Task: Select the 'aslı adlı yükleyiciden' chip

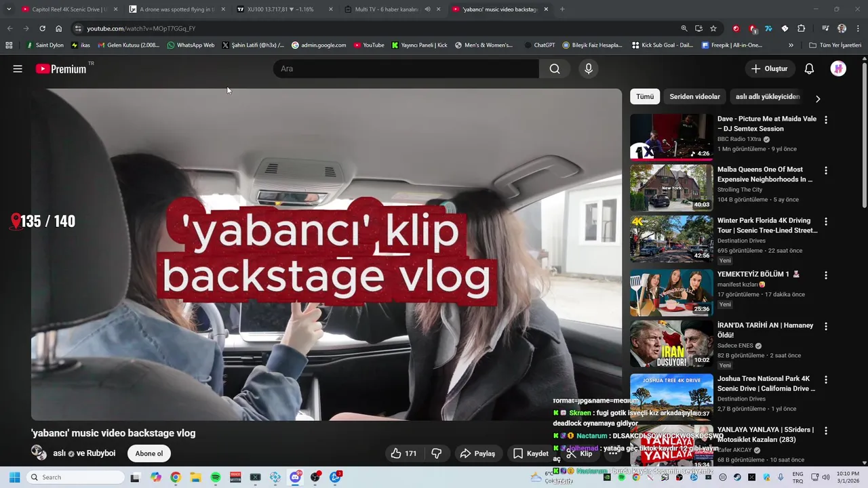Action: pyautogui.click(x=768, y=97)
